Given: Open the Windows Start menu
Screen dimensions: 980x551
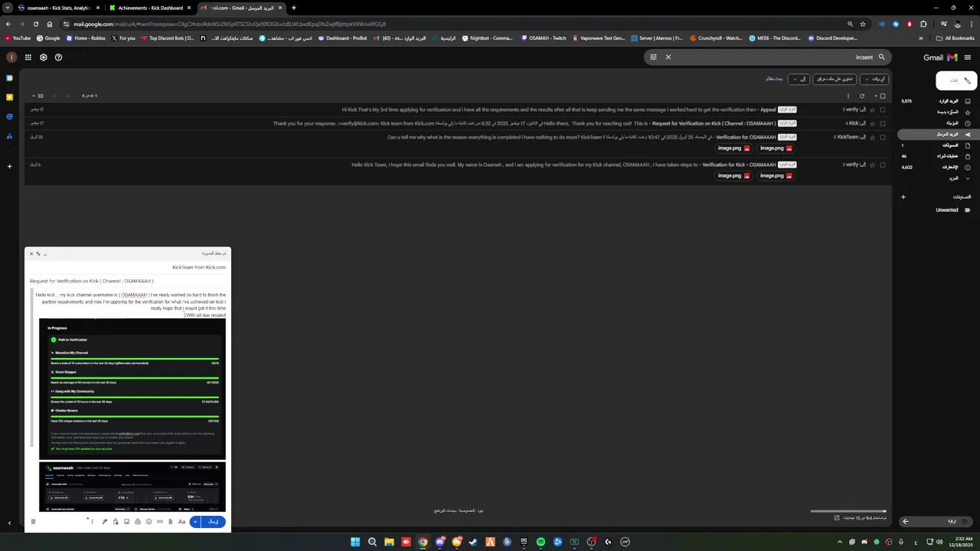Looking at the screenshot, I should tap(355, 542).
